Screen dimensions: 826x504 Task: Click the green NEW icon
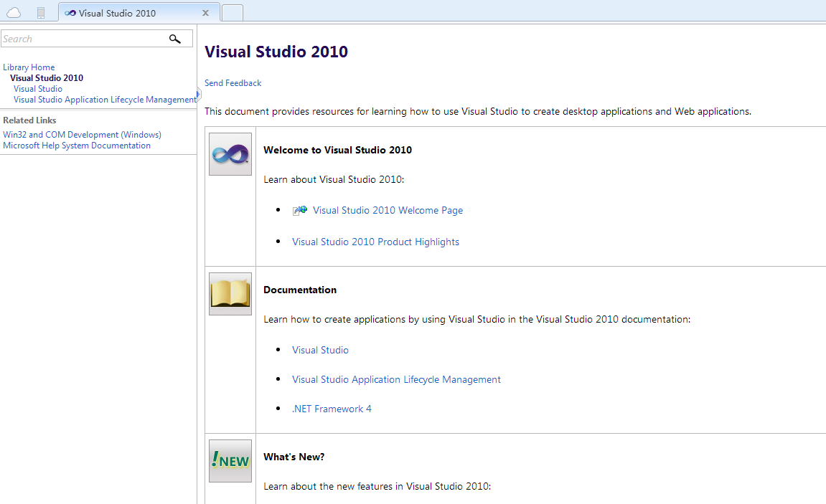[230, 461]
